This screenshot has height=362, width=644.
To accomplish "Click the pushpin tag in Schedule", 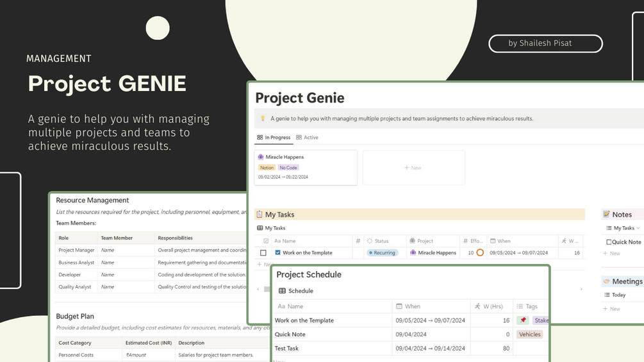I will click(x=523, y=320).
